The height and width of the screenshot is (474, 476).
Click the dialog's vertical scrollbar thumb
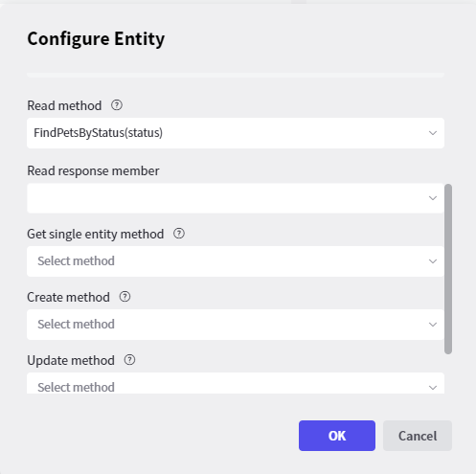[448, 269]
